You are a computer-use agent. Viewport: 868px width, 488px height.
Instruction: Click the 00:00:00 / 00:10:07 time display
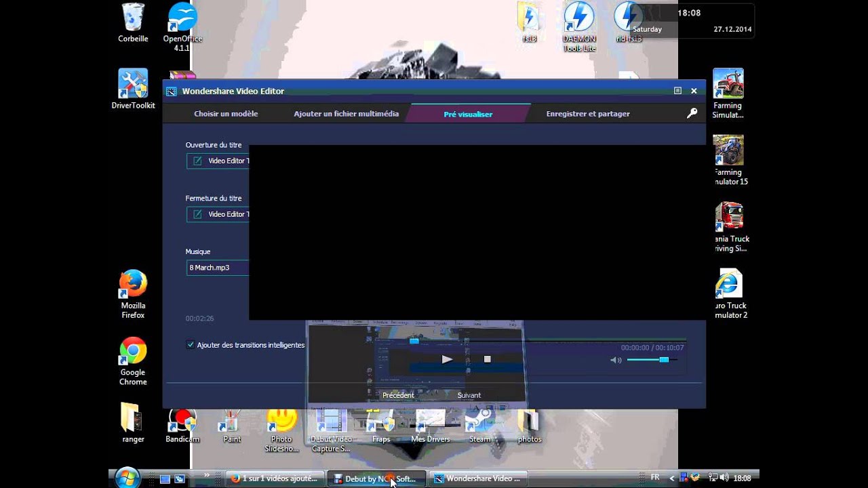tap(652, 348)
